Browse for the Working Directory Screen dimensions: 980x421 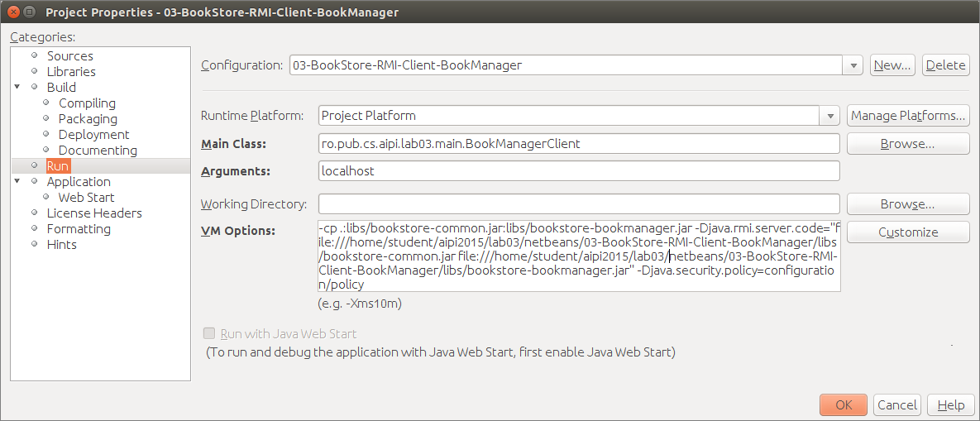pos(908,203)
